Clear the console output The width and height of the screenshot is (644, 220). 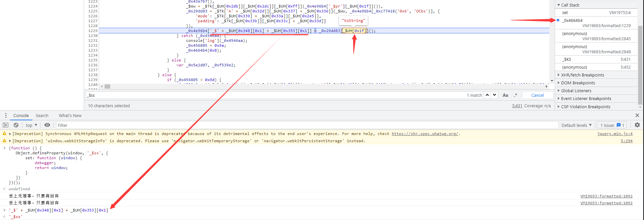[x=16, y=125]
